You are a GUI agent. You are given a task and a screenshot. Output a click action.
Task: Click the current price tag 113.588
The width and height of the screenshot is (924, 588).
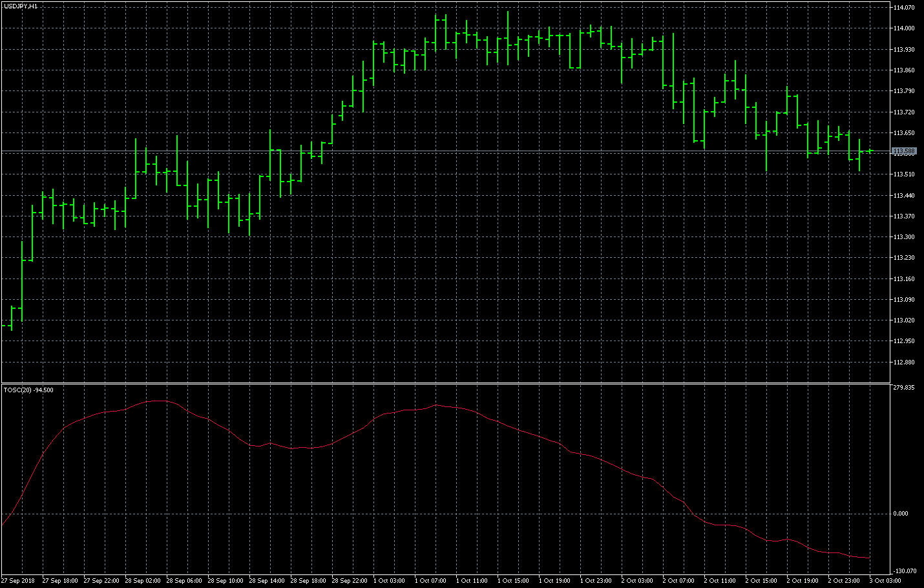point(903,151)
